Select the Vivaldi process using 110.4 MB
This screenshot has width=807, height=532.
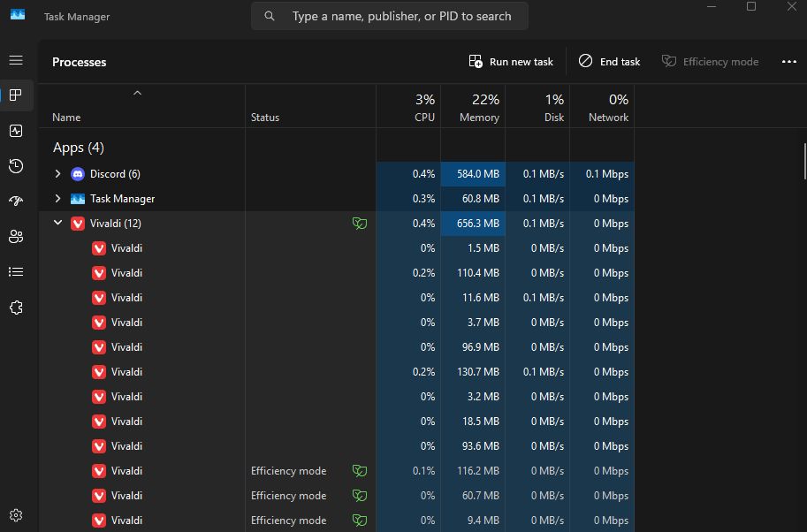click(x=337, y=273)
